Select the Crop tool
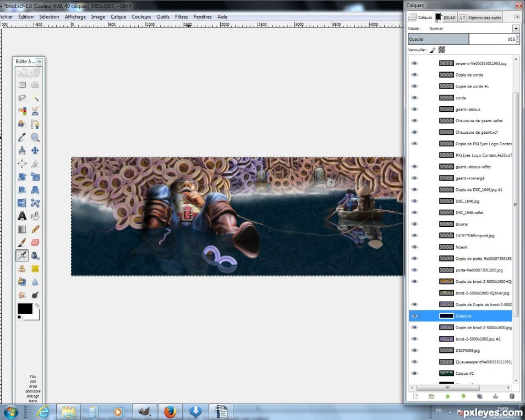This screenshot has width=525, height=420. pos(35,163)
